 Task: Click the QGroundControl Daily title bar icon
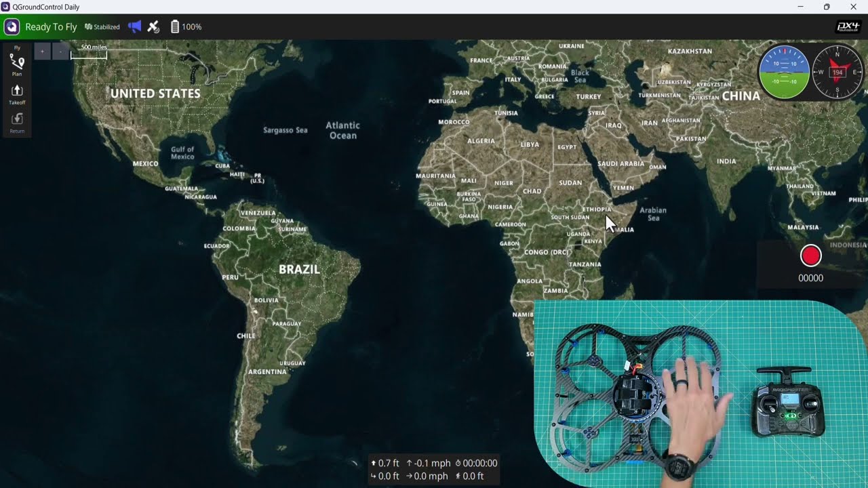6,7
